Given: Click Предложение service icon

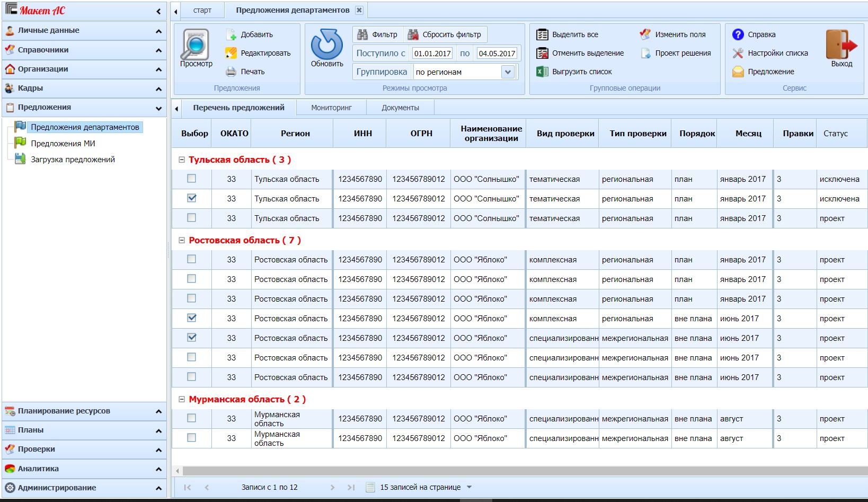Looking at the screenshot, I should point(738,72).
